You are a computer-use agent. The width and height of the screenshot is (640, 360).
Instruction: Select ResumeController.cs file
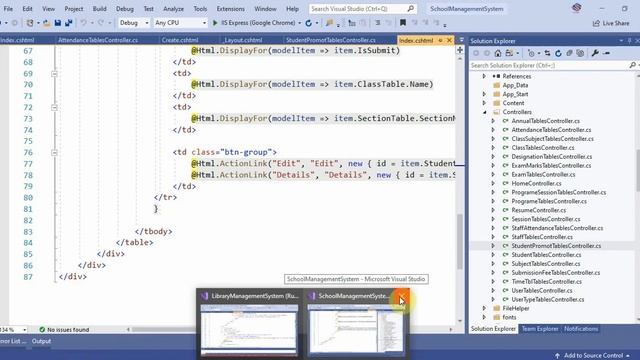click(539, 211)
